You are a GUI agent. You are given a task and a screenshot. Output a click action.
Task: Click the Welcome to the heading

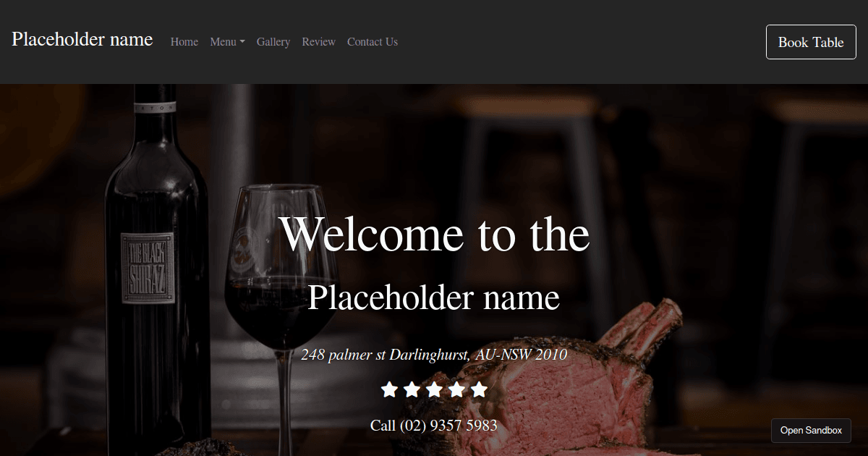(434, 234)
